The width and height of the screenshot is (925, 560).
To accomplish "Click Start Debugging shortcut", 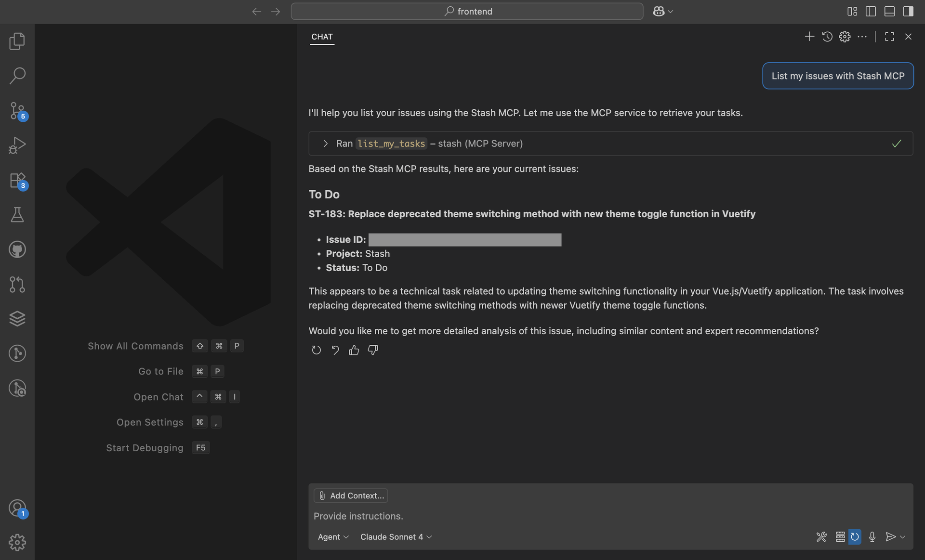I will click(158, 448).
